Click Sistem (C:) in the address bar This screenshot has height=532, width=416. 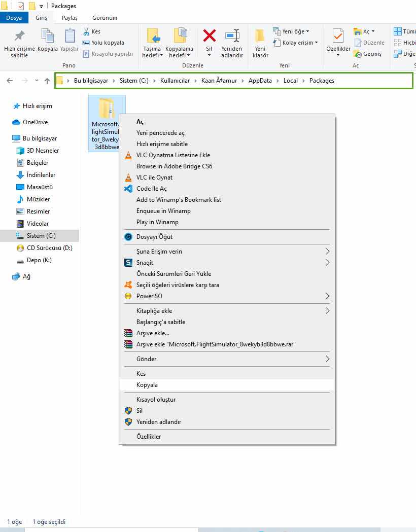pyautogui.click(x=134, y=81)
